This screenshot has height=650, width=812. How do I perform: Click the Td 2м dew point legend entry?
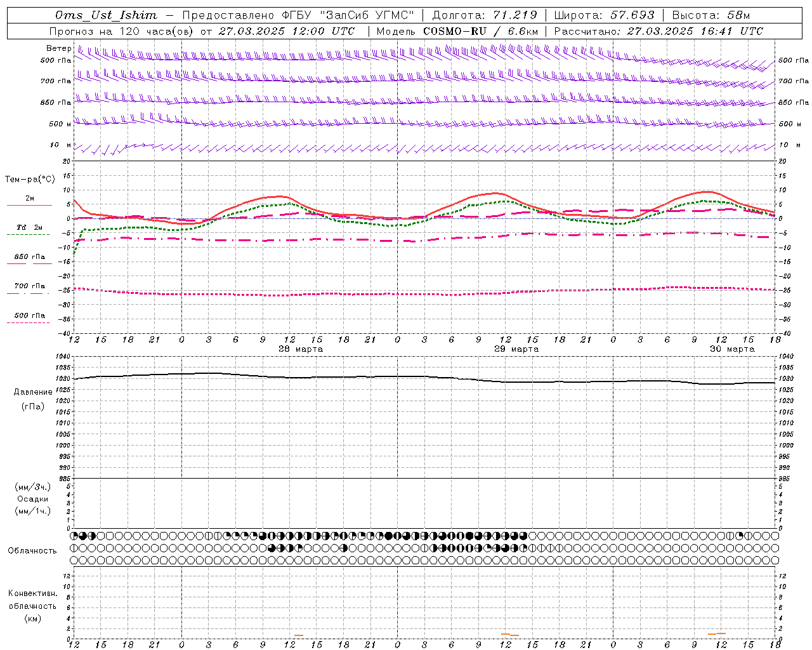coord(30,227)
